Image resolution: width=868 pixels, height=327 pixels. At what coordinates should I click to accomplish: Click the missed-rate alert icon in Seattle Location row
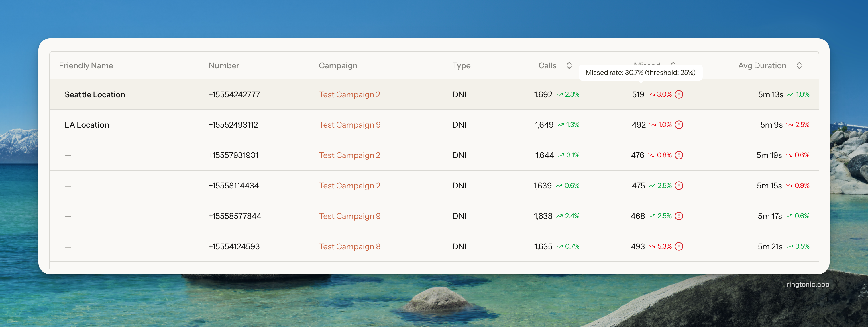point(679,94)
